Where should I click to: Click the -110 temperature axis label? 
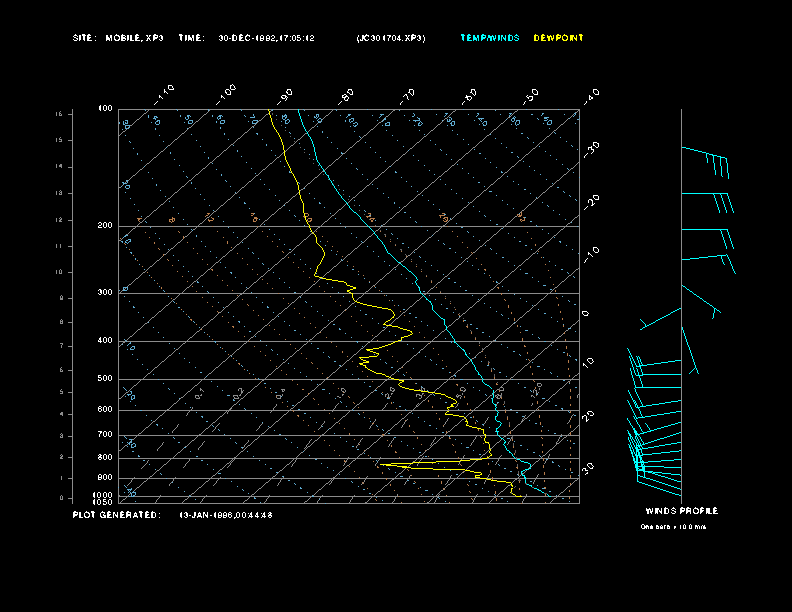click(x=164, y=95)
